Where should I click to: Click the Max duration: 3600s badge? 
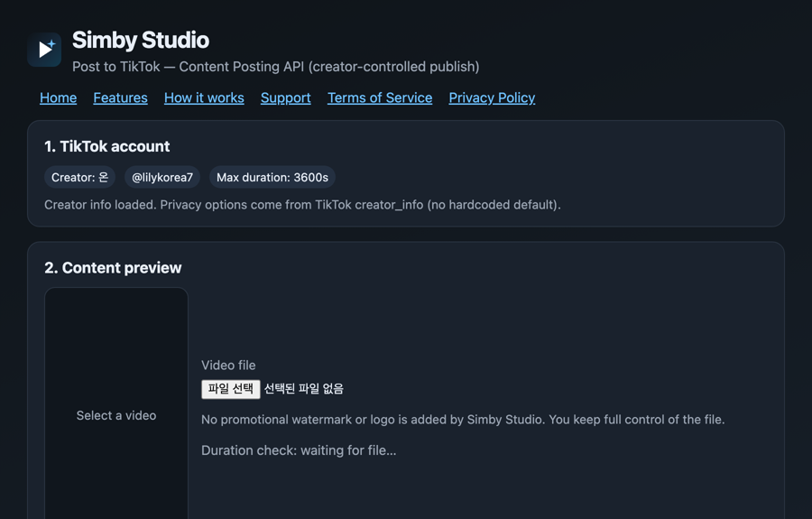tap(272, 177)
